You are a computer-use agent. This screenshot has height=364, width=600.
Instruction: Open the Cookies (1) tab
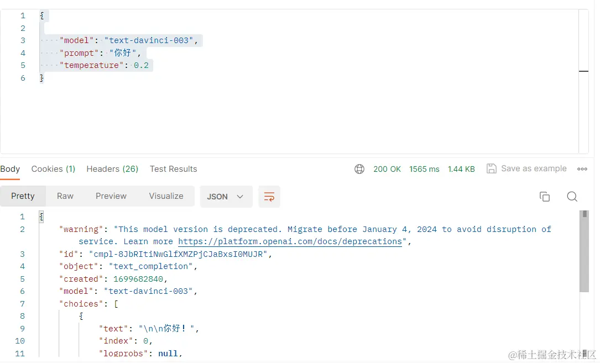[53, 169]
